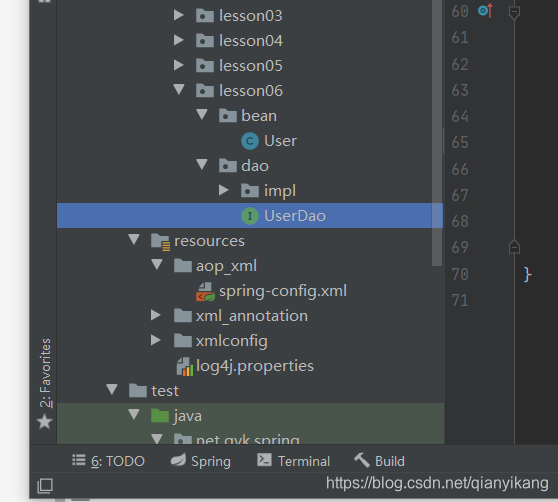Select the lesson06 tree item
The width and height of the screenshot is (558, 502).
click(251, 91)
